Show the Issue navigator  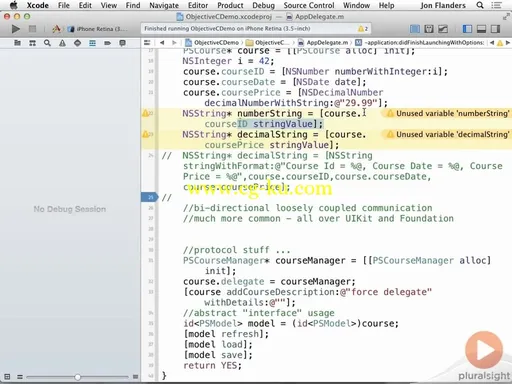[x=62, y=43]
